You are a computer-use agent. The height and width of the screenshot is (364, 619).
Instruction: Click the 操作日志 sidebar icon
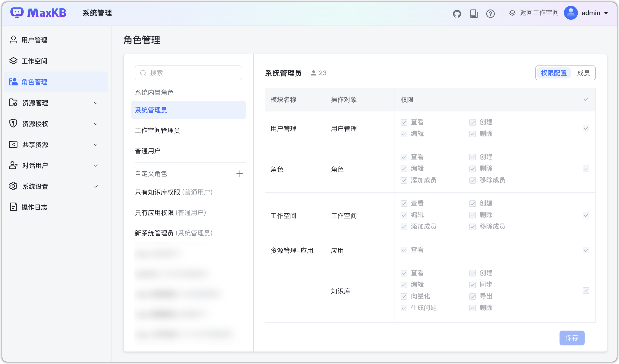click(13, 207)
